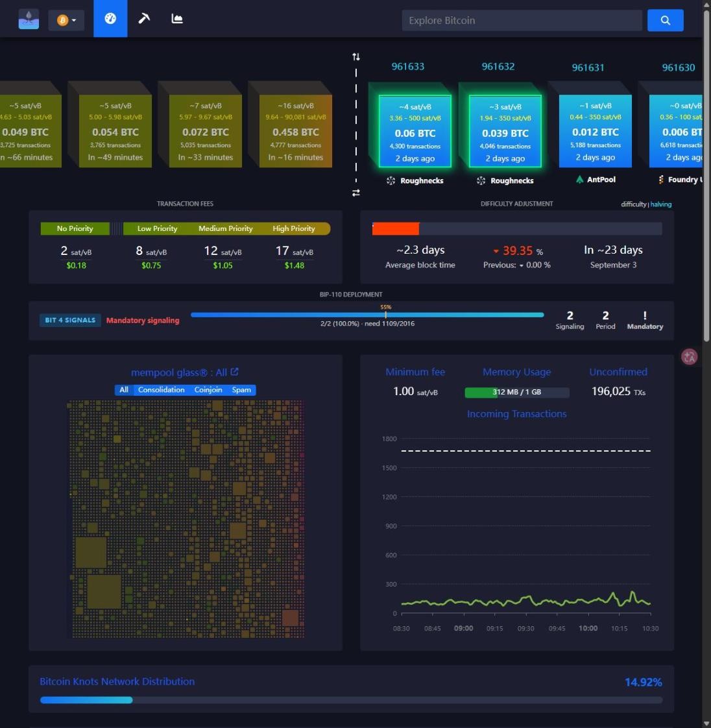The width and height of the screenshot is (711, 728).
Task: Open the Roughnecks pool link under block 961632
Action: pyautogui.click(x=506, y=180)
